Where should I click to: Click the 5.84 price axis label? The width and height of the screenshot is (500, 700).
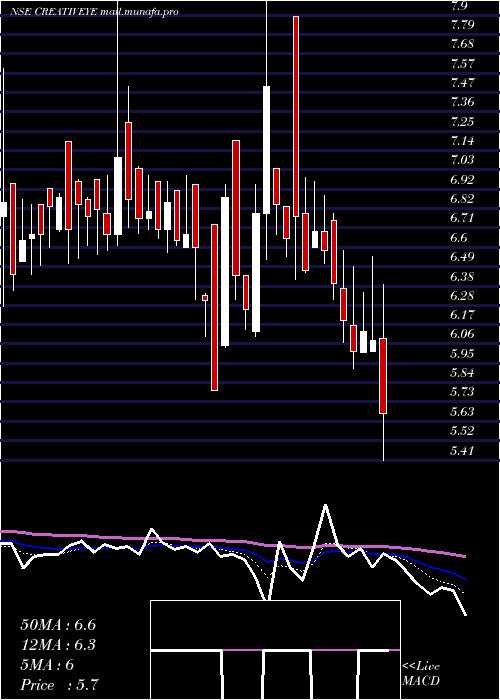pos(462,373)
